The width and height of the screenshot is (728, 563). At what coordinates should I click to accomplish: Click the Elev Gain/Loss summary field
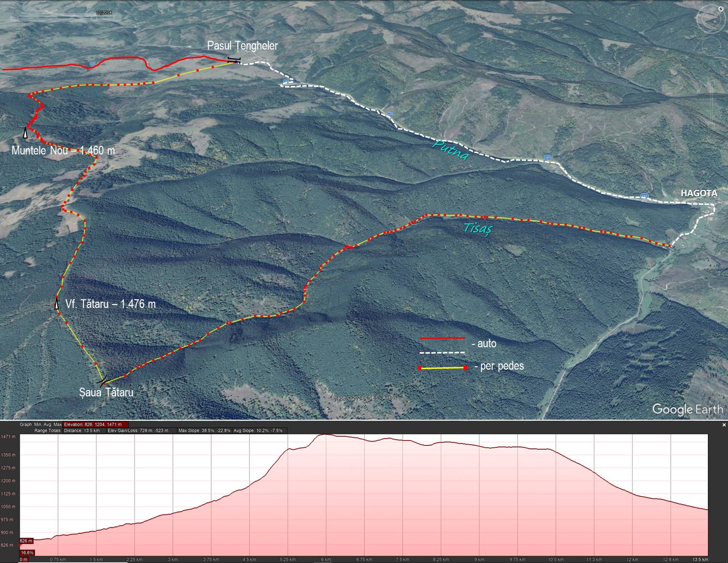pyautogui.click(x=138, y=431)
